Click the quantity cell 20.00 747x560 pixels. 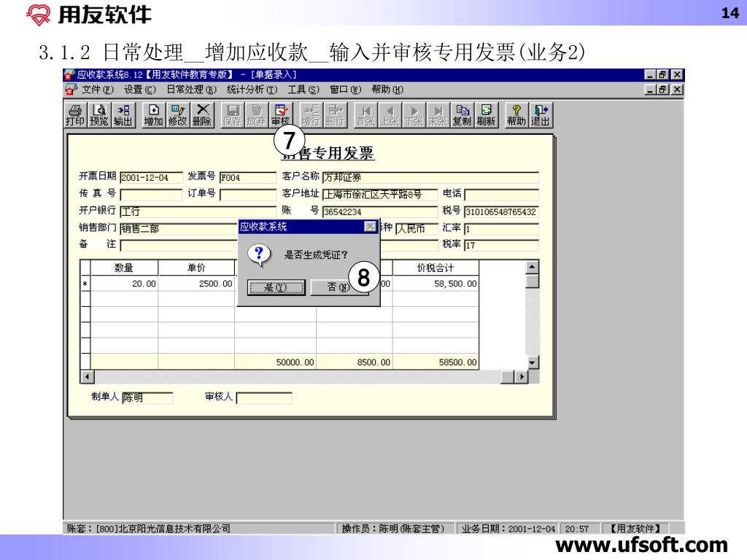pos(124,284)
